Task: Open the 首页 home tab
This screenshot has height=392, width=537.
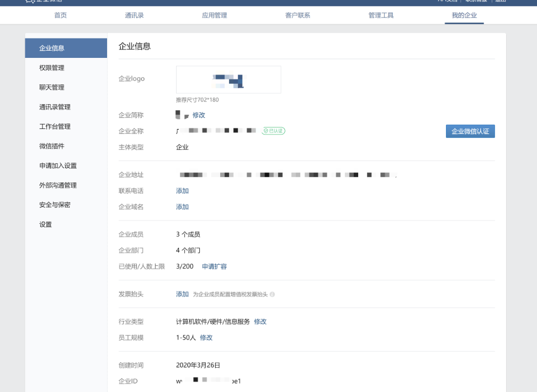Action: point(61,15)
